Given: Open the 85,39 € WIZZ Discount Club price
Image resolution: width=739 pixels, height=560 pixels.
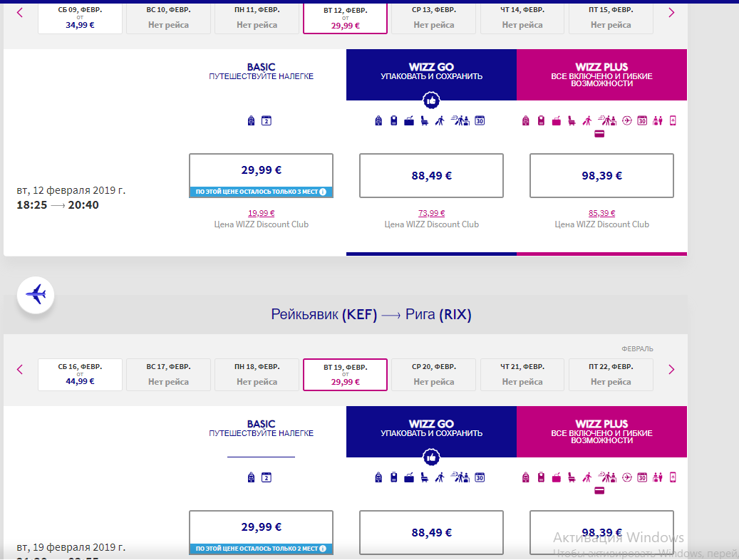Looking at the screenshot, I should tap(601, 213).
